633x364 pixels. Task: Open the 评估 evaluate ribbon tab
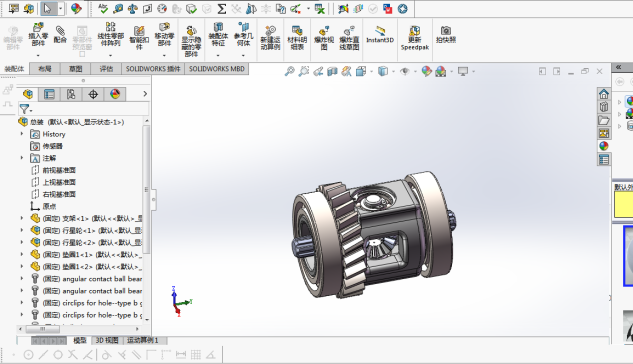tap(106, 69)
